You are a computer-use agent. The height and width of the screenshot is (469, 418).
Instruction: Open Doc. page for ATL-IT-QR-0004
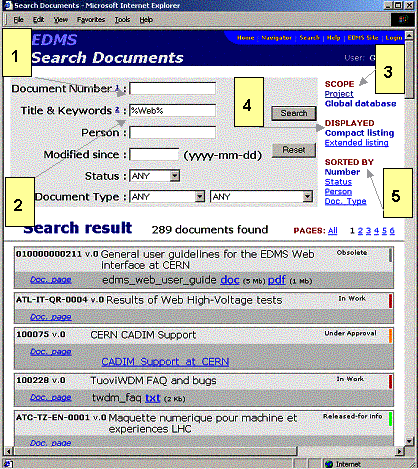[51, 317]
